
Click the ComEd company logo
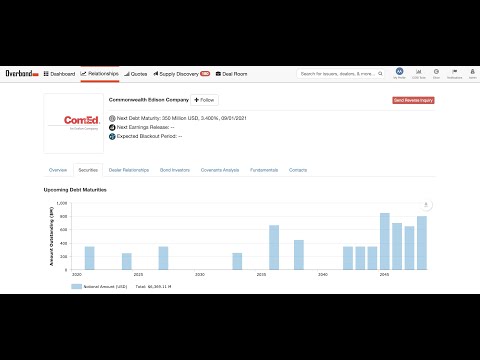pyautogui.click(x=74, y=123)
